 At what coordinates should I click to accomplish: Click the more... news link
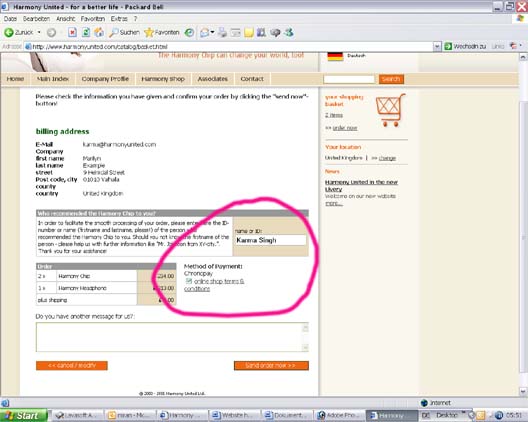click(334, 203)
